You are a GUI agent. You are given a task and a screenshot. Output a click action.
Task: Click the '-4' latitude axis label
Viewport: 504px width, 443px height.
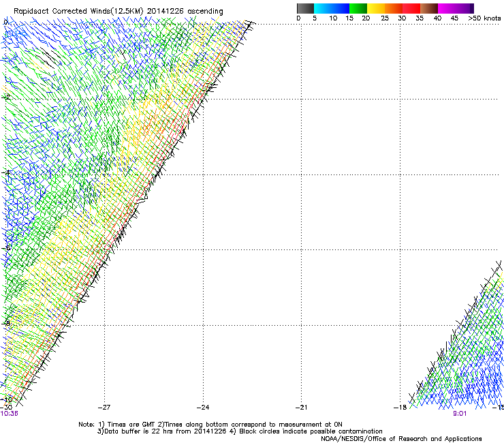pos(6,172)
